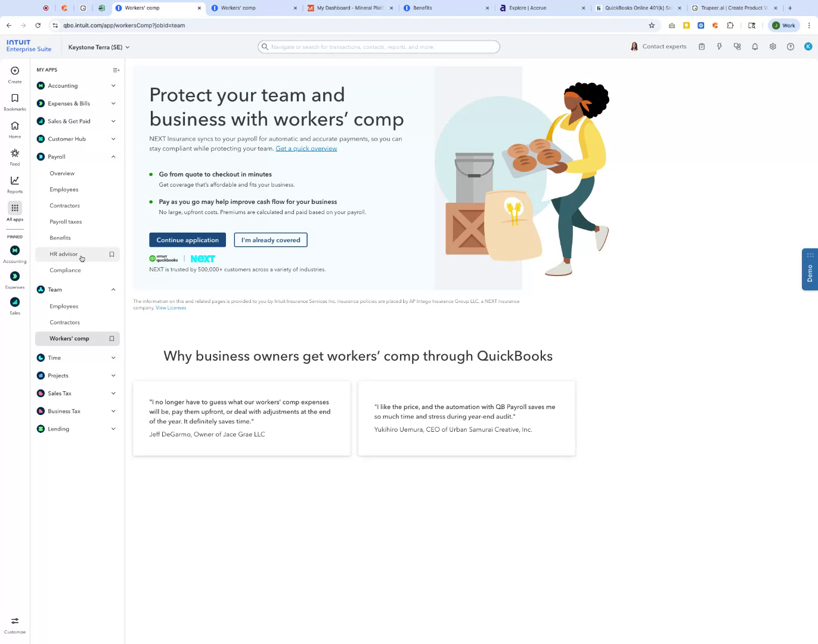The height and width of the screenshot is (644, 818).
Task: Open Benefits under Payroll
Action: (x=60, y=238)
